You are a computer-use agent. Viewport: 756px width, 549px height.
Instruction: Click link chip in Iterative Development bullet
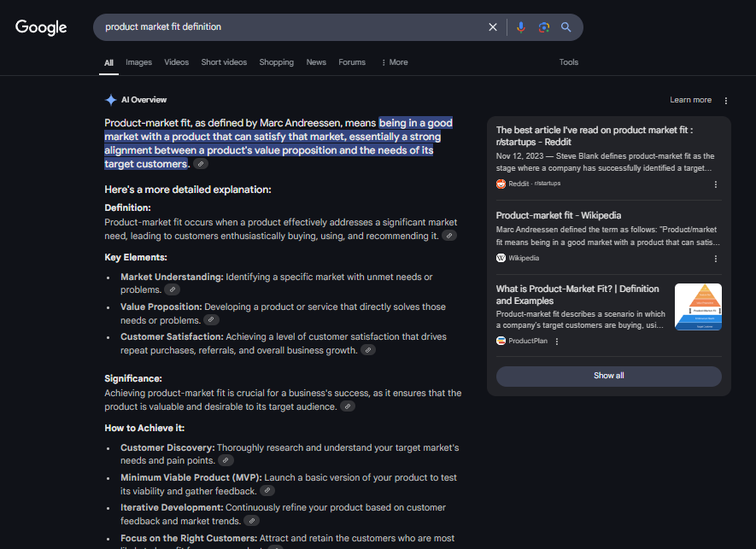251,521
